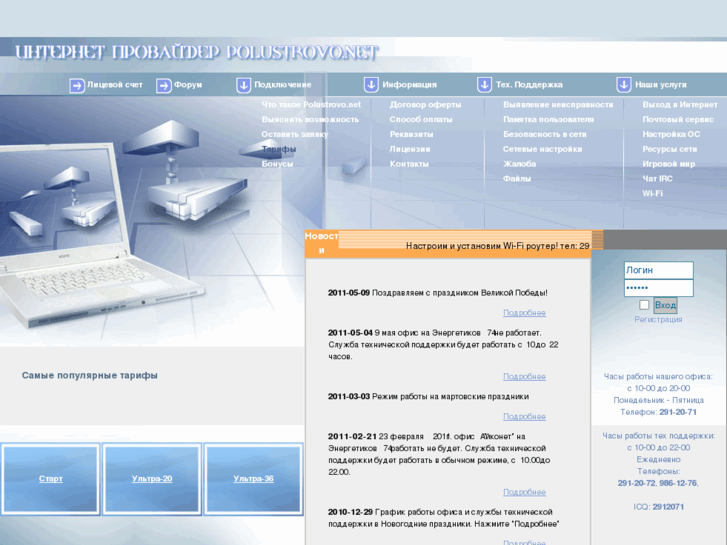Viewport: 727px width, 545px height.
Task: Open Что такое Polustrovo.net link
Action: 311,105
